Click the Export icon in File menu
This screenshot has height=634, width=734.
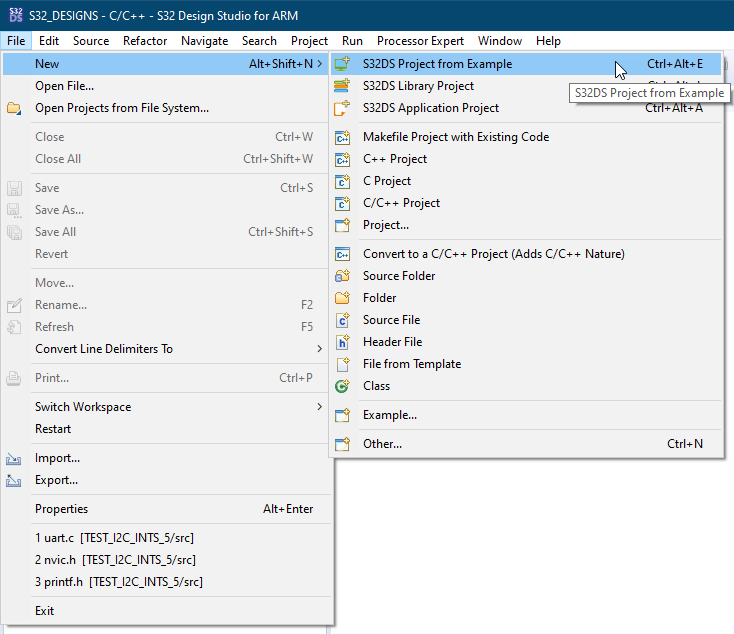click(x=14, y=480)
